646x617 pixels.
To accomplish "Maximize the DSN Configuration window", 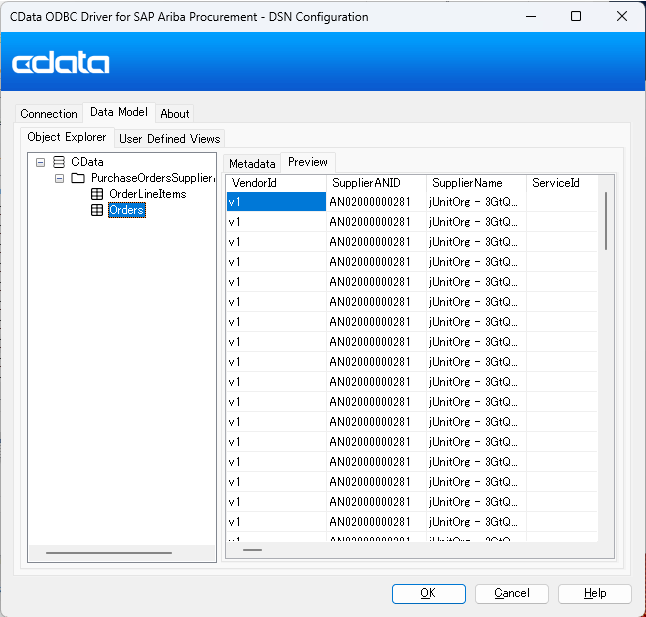I will [x=576, y=16].
